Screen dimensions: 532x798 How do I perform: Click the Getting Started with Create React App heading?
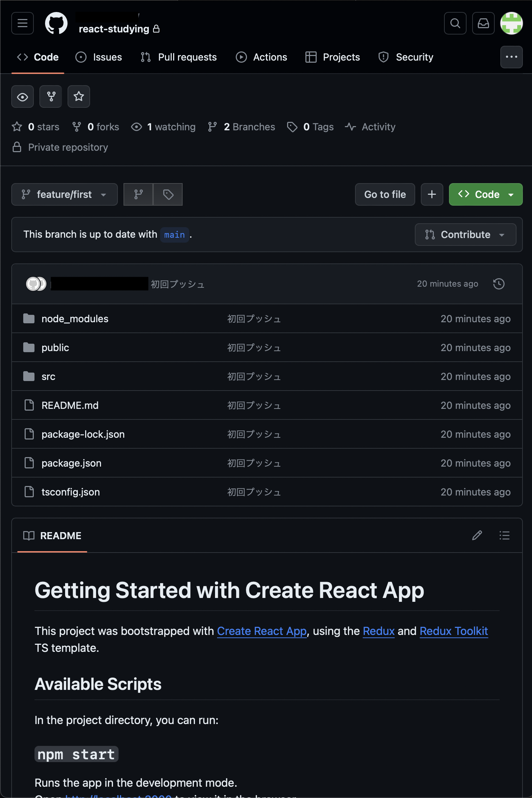click(x=229, y=591)
